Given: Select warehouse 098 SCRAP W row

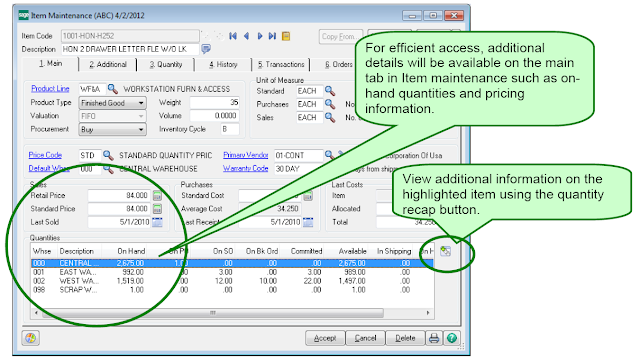Looking at the screenshot, I should click(233, 290).
